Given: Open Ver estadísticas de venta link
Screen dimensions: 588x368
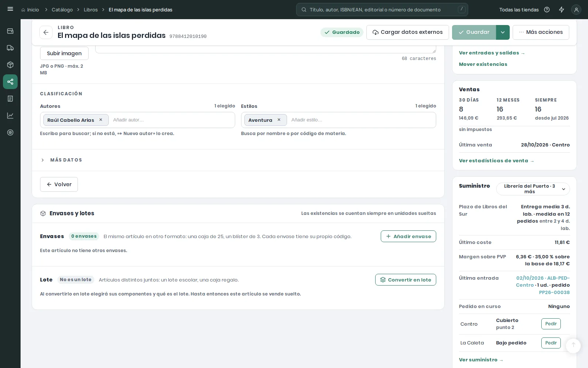Looking at the screenshot, I should coord(496,161).
